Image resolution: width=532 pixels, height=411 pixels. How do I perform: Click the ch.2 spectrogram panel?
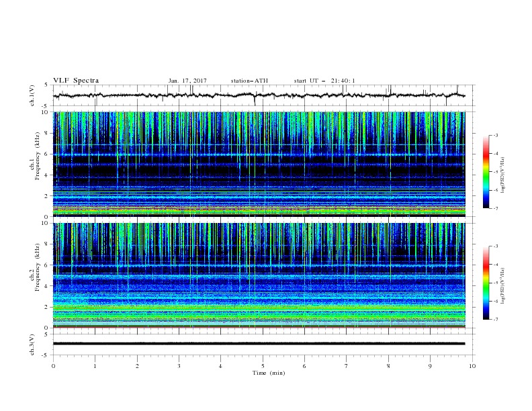(259, 275)
